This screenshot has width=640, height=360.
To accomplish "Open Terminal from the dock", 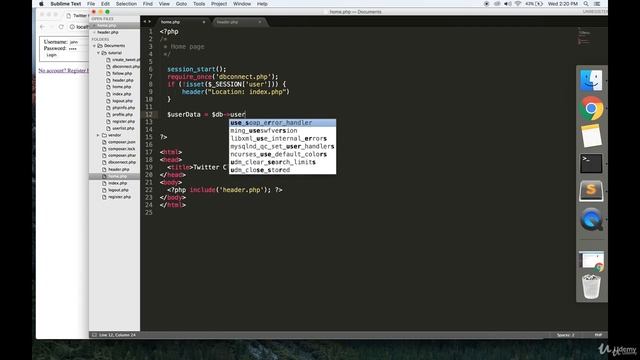I will tap(591, 163).
